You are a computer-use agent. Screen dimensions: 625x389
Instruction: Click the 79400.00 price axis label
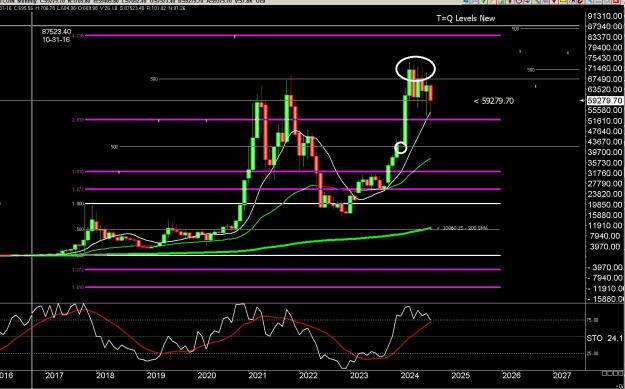605,48
